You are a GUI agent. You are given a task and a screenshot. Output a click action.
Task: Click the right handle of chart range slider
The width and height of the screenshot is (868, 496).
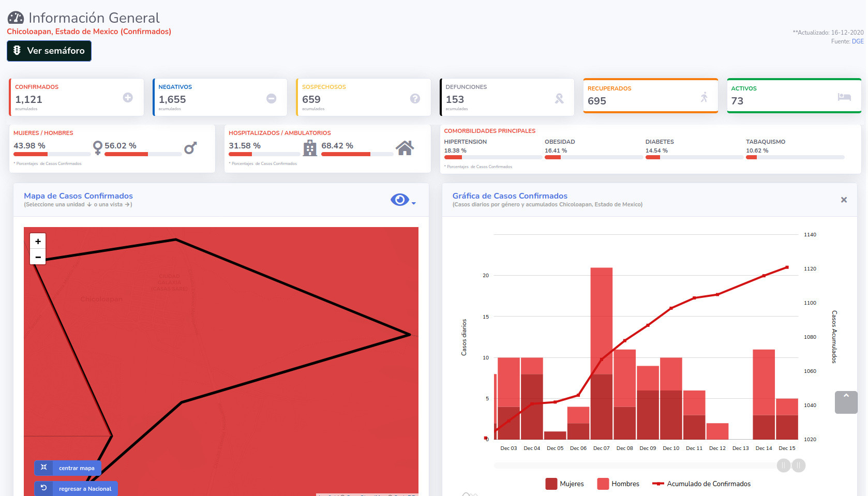click(799, 465)
